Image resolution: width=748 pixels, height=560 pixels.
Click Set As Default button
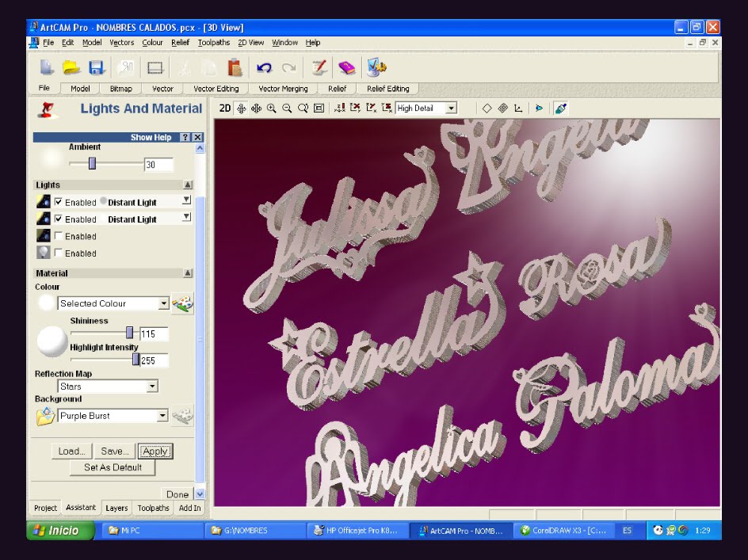click(x=113, y=467)
